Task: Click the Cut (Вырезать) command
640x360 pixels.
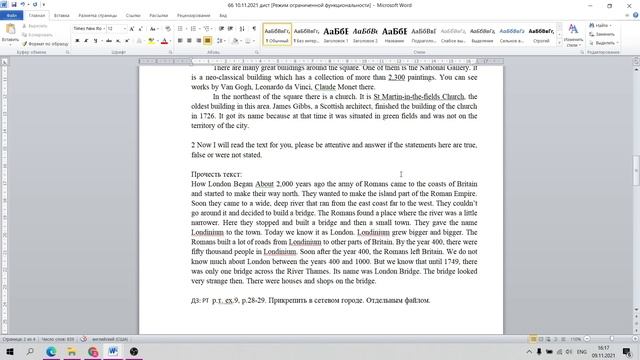Action: point(34,26)
